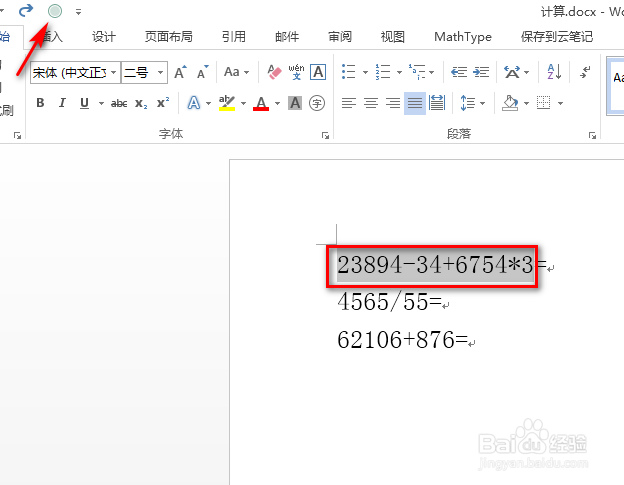Open the 保存到云笔记 tab
Image resolution: width=624 pixels, height=485 pixels.
point(557,37)
